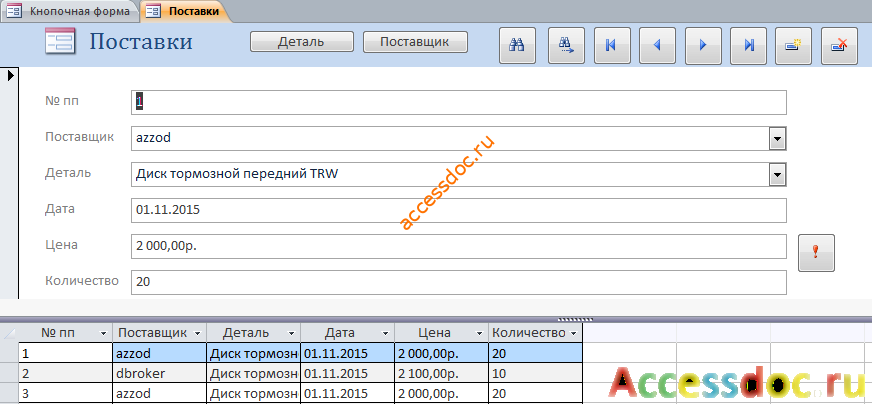Viewport: 872px width, 404px height.
Task: Click the Дата field with 01.11.2015
Action: 459,210
